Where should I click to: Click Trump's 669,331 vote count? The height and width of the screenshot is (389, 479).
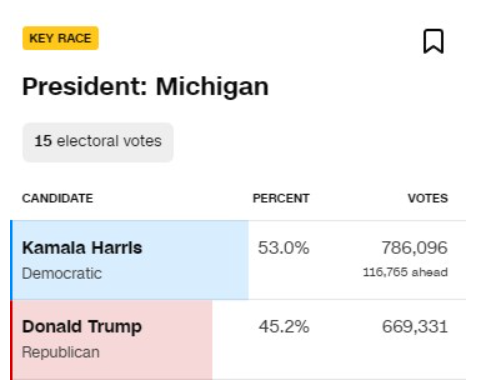[415, 327]
